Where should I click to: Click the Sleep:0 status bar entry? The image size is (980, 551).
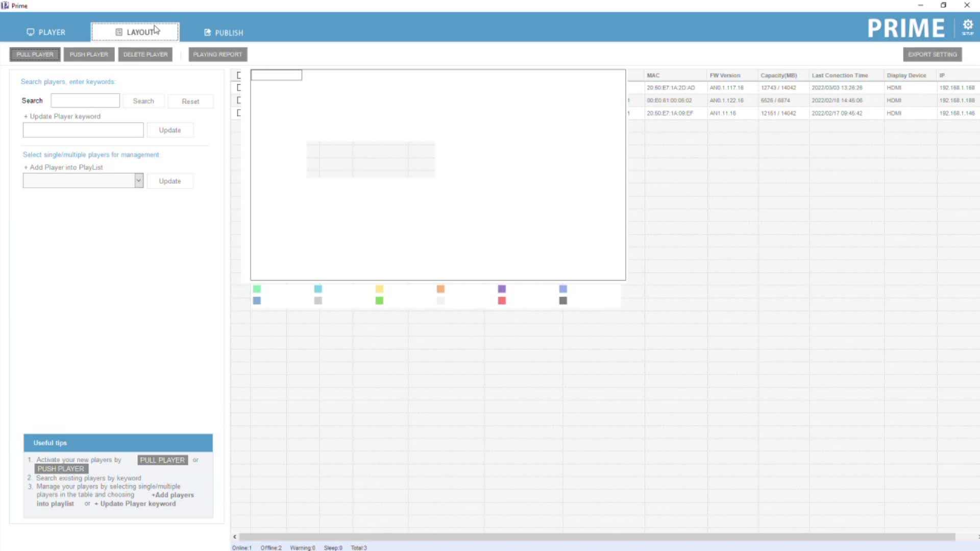click(333, 548)
